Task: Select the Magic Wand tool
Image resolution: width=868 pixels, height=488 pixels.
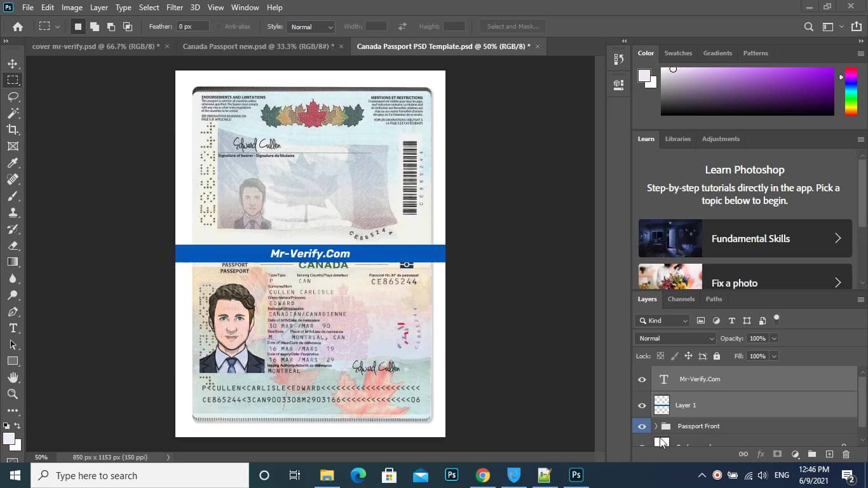Action: click(13, 113)
